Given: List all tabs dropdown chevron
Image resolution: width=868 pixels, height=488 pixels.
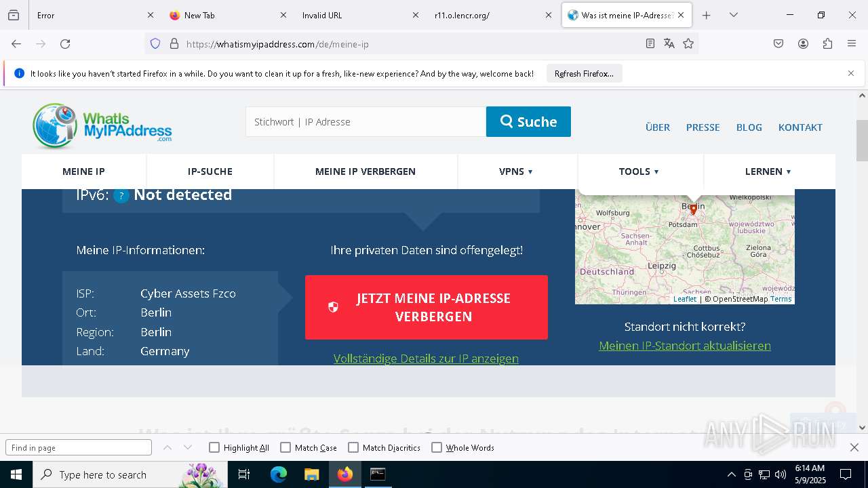Looking at the screenshot, I should (733, 15).
